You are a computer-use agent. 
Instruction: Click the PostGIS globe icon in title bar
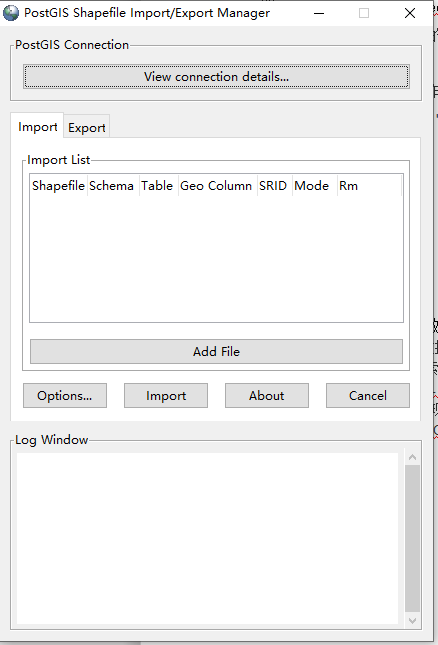pyautogui.click(x=11, y=13)
